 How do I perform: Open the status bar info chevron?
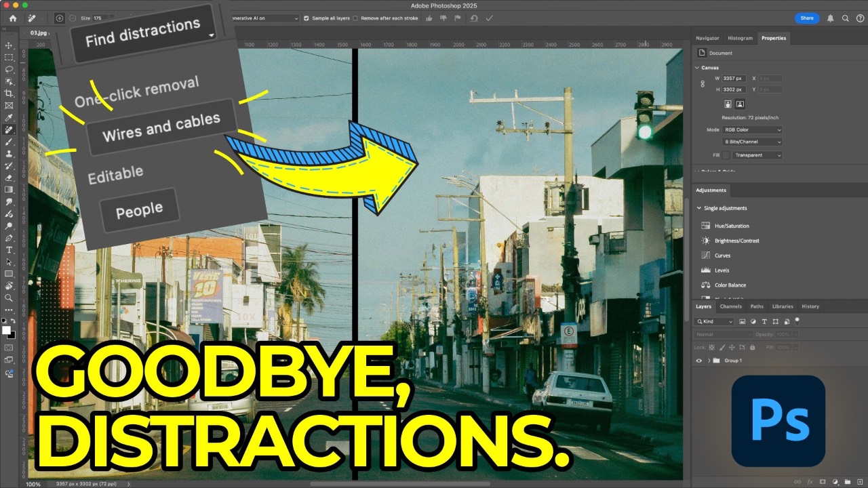pyautogui.click(x=129, y=484)
